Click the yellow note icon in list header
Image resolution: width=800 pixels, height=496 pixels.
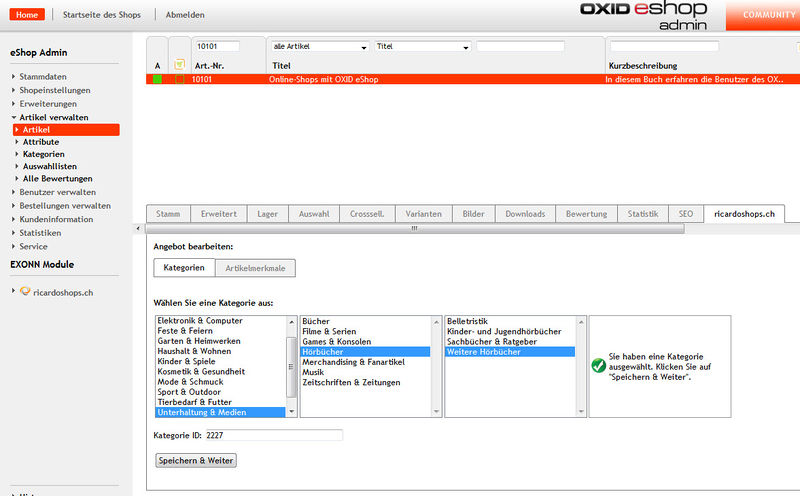pos(180,64)
